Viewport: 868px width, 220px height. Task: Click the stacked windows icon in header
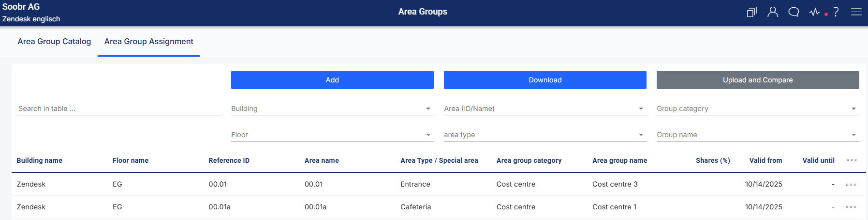(751, 12)
